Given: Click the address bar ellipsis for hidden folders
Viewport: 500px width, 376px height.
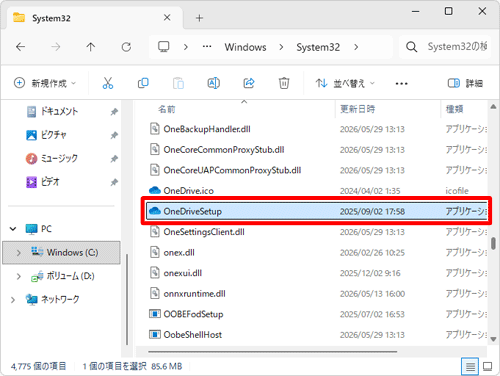Looking at the screenshot, I should point(207,47).
